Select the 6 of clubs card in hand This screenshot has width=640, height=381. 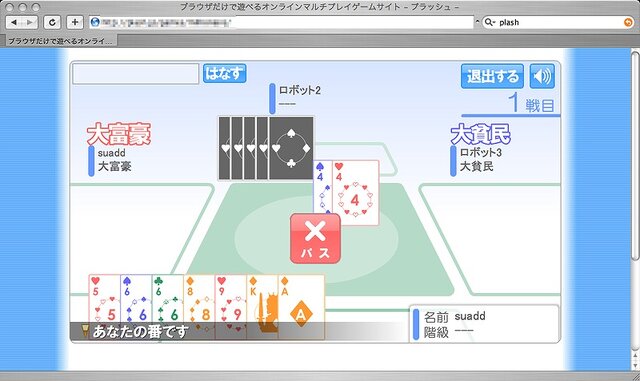pyautogui.click(x=168, y=306)
